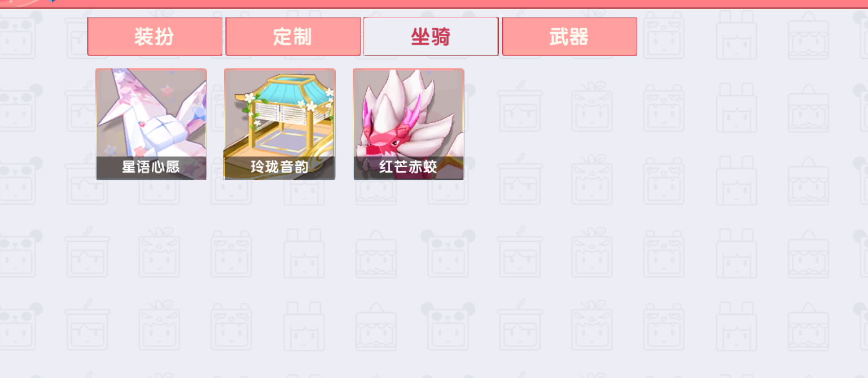Select the 红芒赤蛟 red dragon mount
The height and width of the screenshot is (378, 868).
pos(409,124)
